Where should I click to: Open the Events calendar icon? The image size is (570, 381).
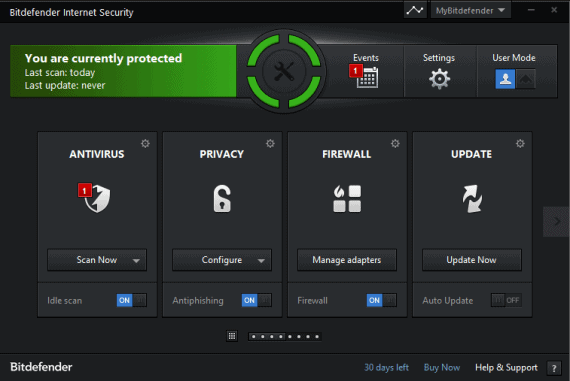(367, 77)
